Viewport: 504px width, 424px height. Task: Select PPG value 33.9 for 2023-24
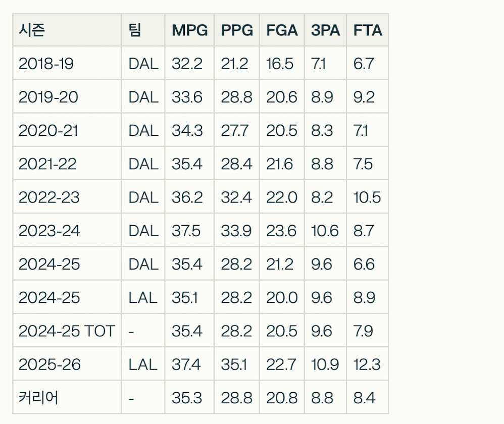(x=236, y=231)
